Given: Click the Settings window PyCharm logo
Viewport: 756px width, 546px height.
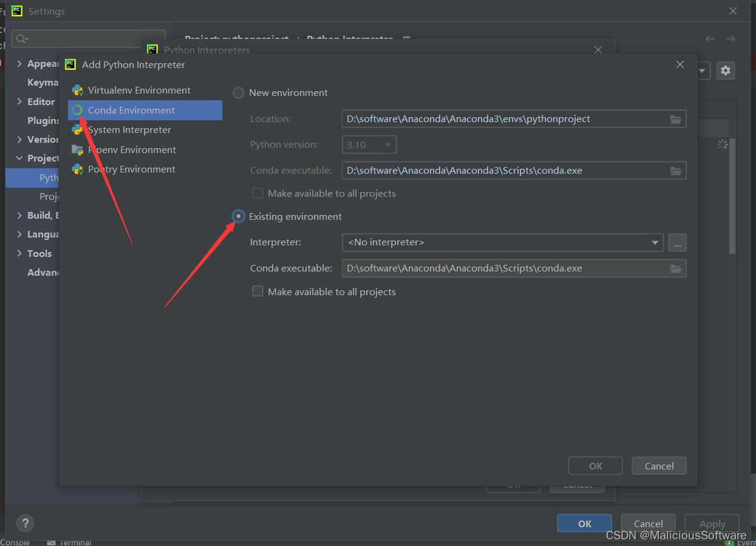Looking at the screenshot, I should click(17, 11).
